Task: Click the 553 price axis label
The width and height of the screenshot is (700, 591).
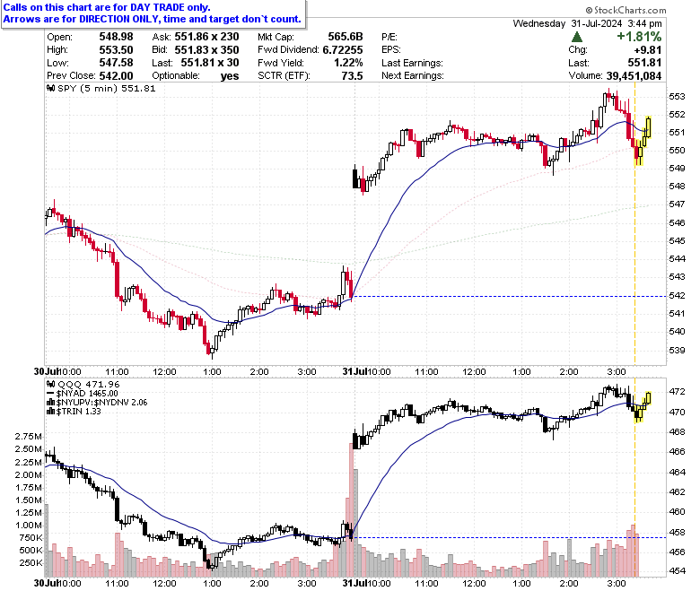Action: 677,96
